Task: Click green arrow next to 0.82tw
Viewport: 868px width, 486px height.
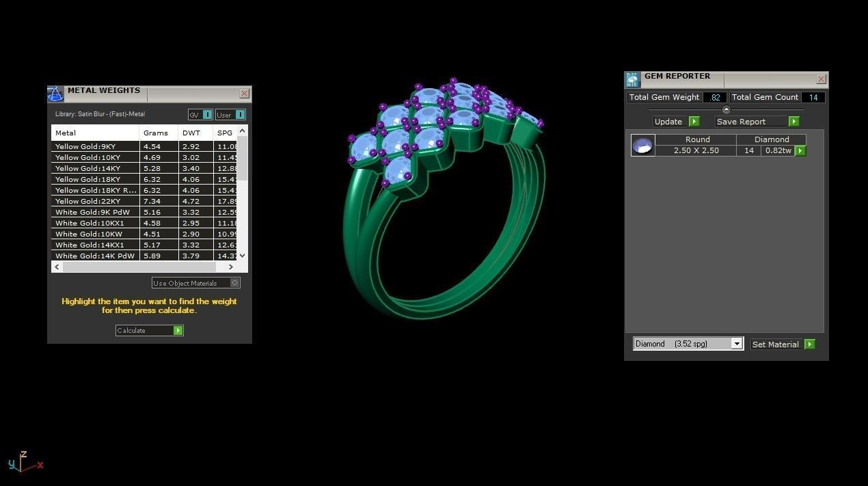Action: tap(800, 151)
